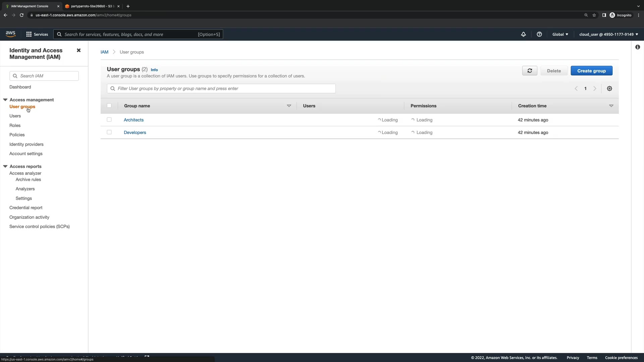Collapse the Access management section
644x362 pixels.
5,100
